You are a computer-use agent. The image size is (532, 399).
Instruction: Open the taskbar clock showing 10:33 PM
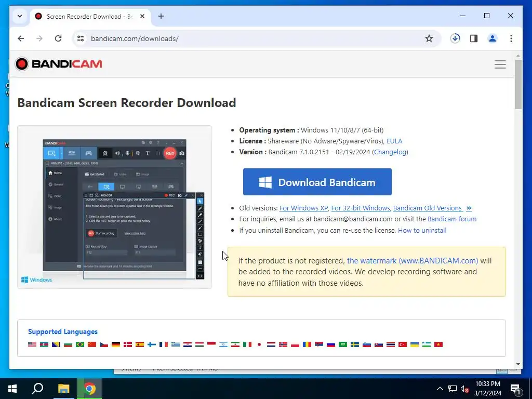[487, 389]
